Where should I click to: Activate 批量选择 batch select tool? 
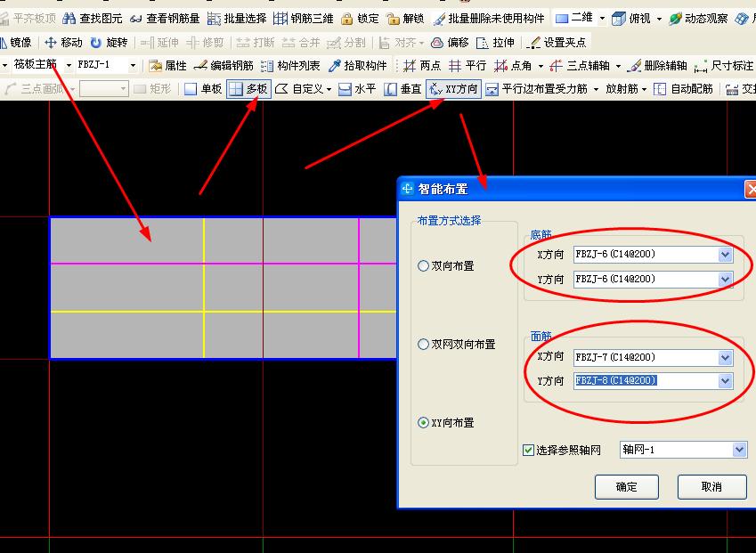pos(236,19)
